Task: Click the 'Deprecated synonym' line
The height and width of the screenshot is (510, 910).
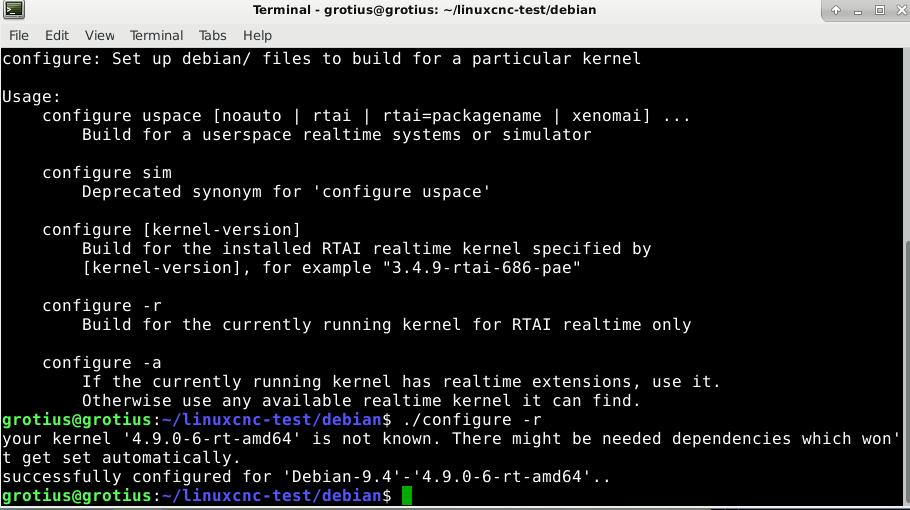Action: coord(286,192)
